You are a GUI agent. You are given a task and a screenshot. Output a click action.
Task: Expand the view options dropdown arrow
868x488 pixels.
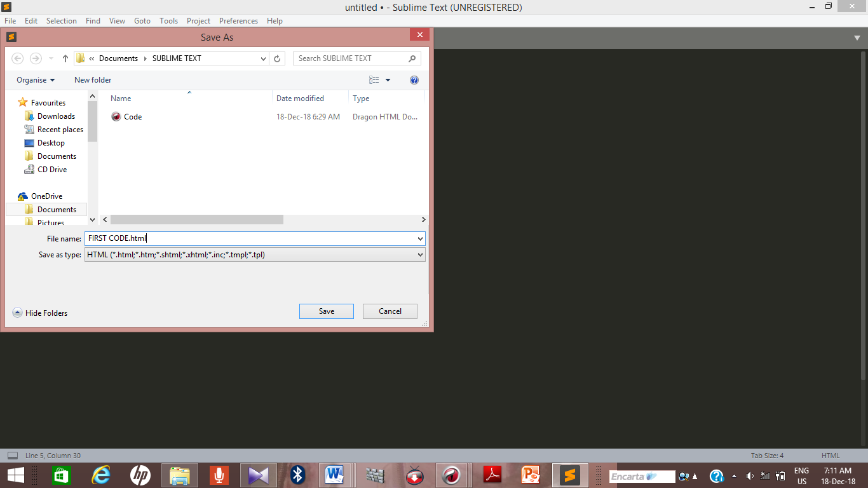coord(388,80)
